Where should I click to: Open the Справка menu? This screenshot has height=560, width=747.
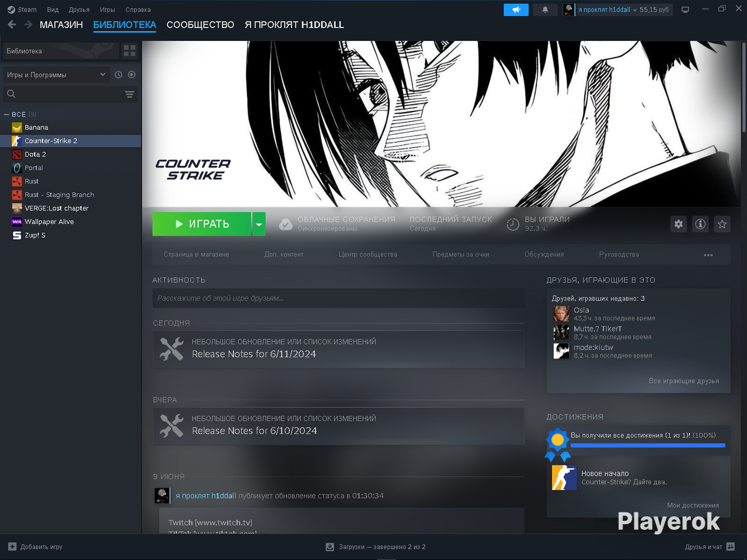tap(138, 10)
